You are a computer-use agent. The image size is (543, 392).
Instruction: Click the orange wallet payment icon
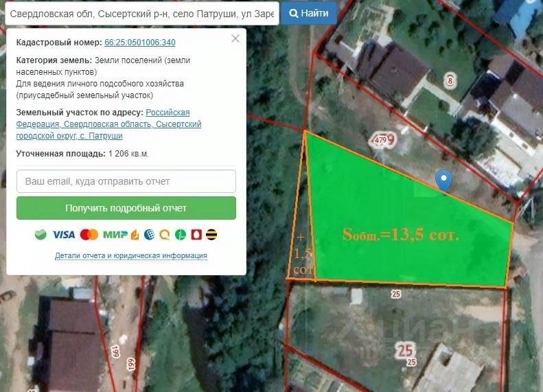click(x=135, y=235)
